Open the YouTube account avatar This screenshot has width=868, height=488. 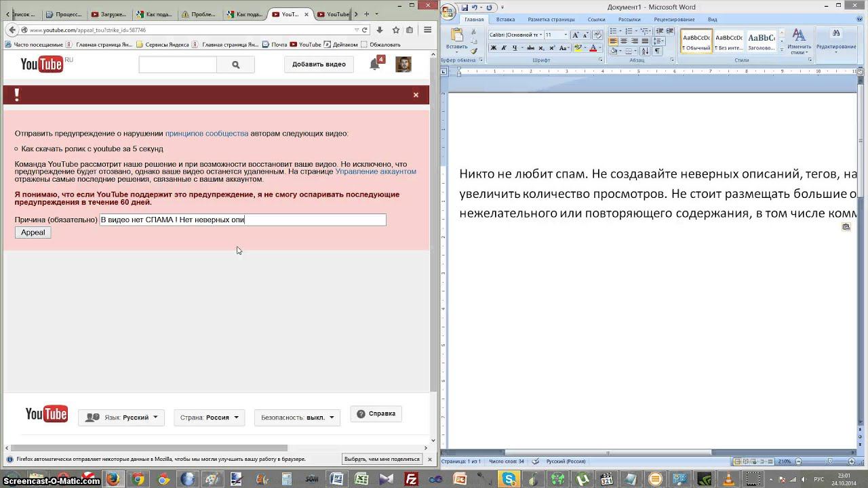(x=403, y=64)
